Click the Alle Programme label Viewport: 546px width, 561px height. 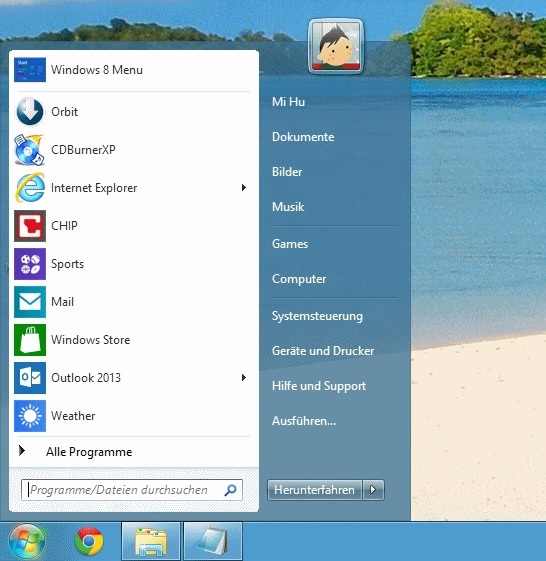click(x=89, y=452)
